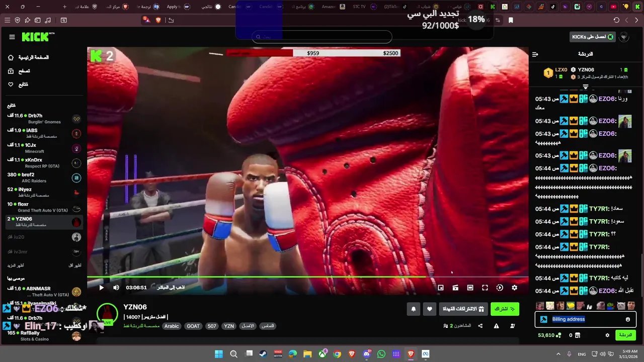This screenshot has width=644, height=362.
Task: Play the paused stream video
Action: (x=101, y=288)
